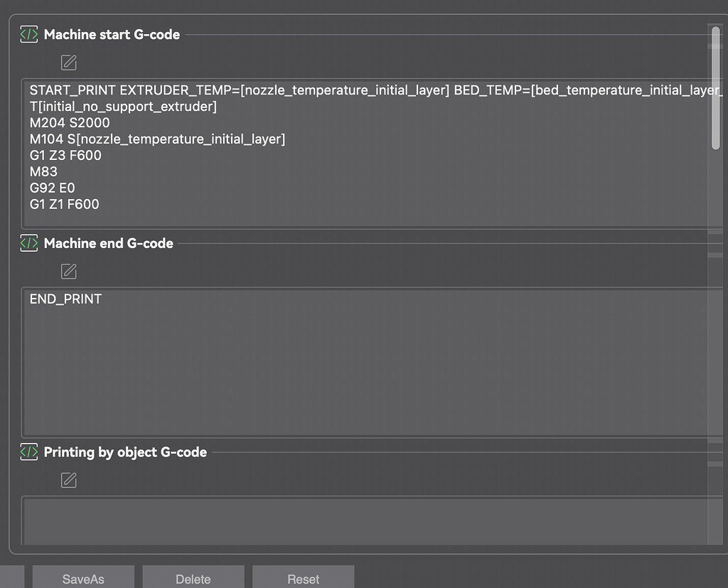Click the "Machine start G-code" section title

[x=112, y=34]
